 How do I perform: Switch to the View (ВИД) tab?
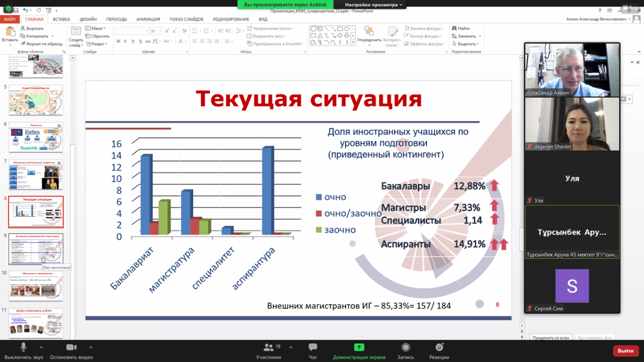(263, 19)
